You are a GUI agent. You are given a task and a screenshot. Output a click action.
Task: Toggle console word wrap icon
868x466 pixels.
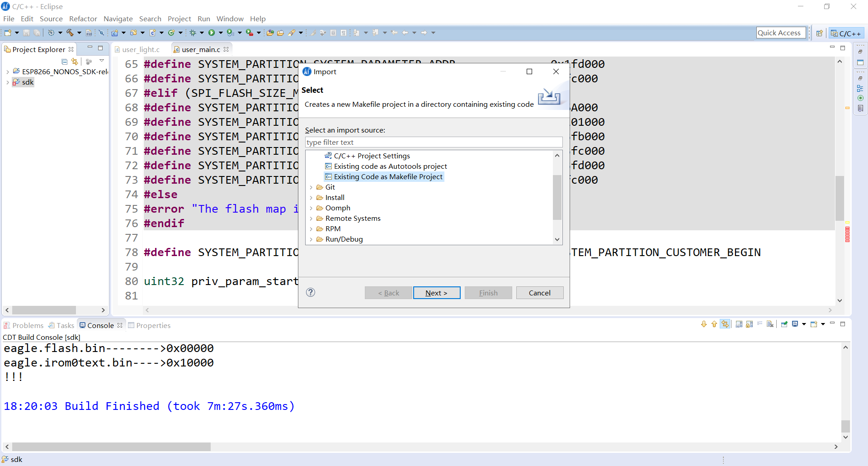pos(759,324)
